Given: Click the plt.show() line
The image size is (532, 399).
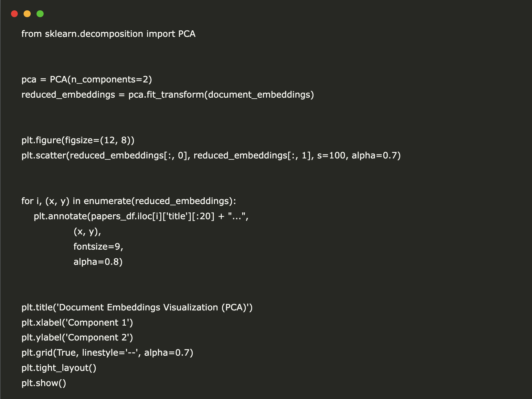Looking at the screenshot, I should click(x=44, y=383).
